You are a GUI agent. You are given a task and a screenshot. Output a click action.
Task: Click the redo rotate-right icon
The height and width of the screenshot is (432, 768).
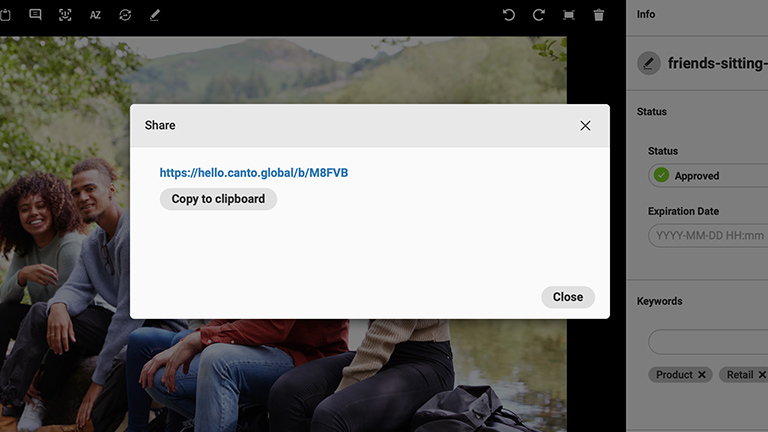539,15
